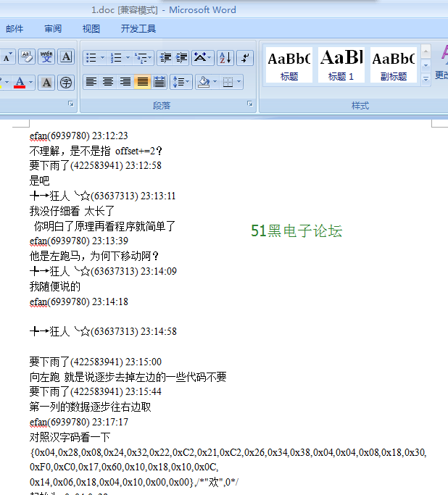This screenshot has height=495, width=448.
Task: Apply numbered list formatting
Action: (x=116, y=58)
